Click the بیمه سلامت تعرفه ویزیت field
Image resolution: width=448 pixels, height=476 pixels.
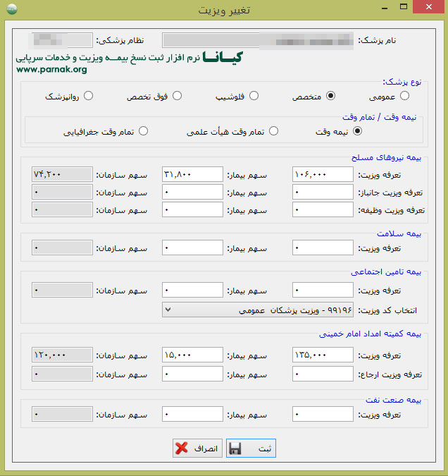coord(323,248)
